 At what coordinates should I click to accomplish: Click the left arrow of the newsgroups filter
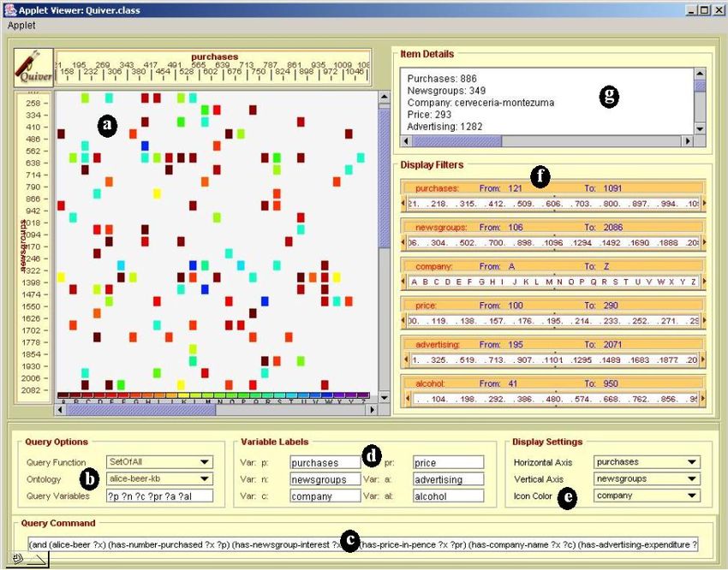pos(403,242)
